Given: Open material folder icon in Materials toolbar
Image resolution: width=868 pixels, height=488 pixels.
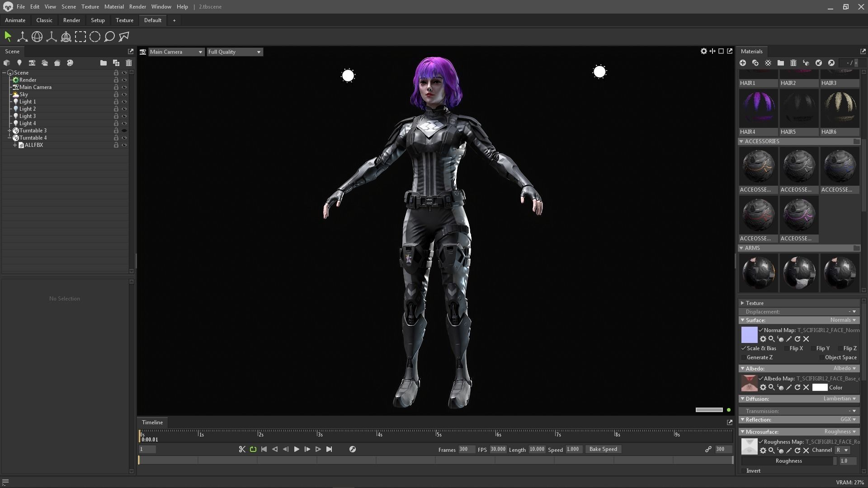Looking at the screenshot, I should tap(781, 63).
